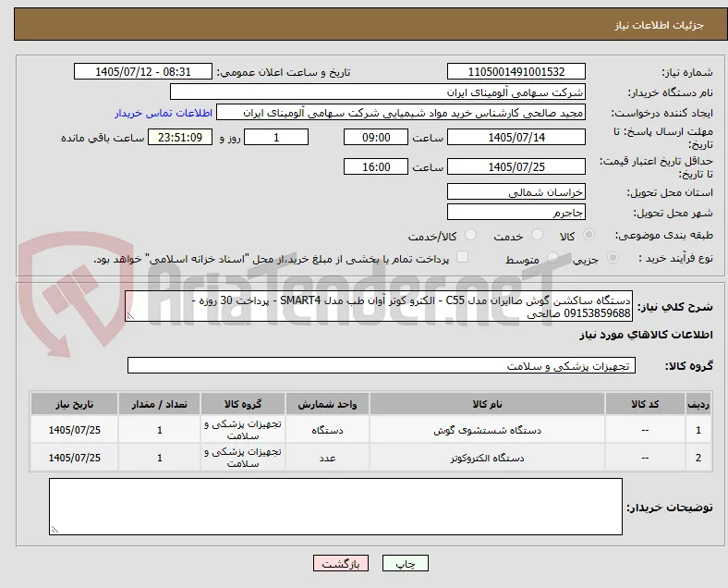Click the نام کالا column header
Screen dimensions: 728x588
[x=487, y=404]
